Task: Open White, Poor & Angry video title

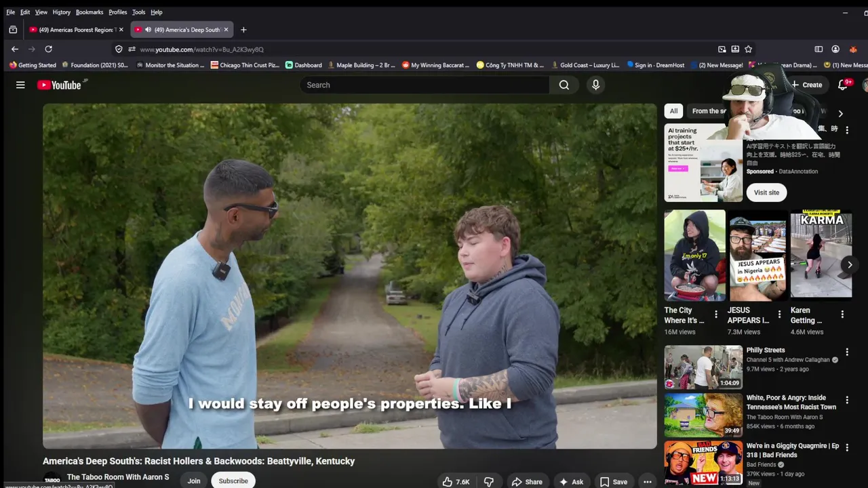Action: tap(791, 403)
